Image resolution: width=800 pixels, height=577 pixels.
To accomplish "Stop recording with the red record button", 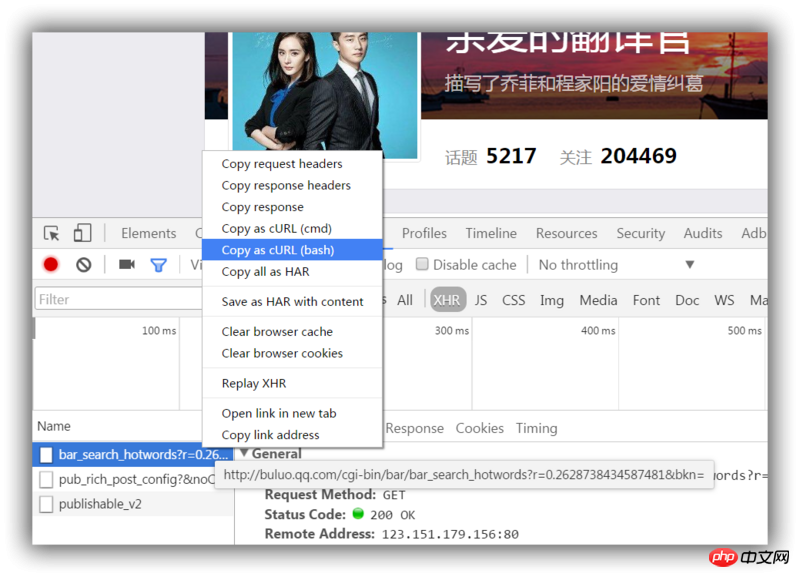I will click(x=51, y=264).
